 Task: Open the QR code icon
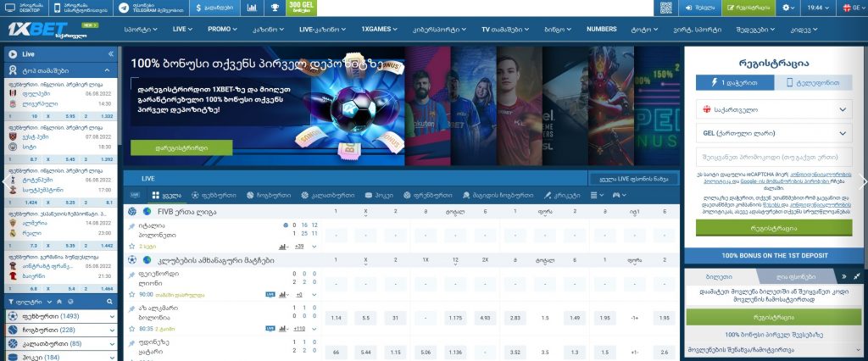665,8
